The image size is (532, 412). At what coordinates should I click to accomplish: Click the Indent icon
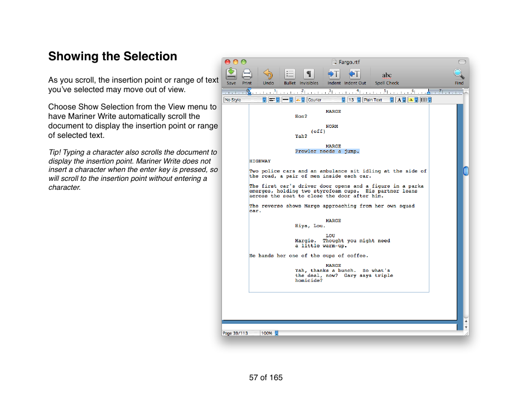click(x=334, y=74)
